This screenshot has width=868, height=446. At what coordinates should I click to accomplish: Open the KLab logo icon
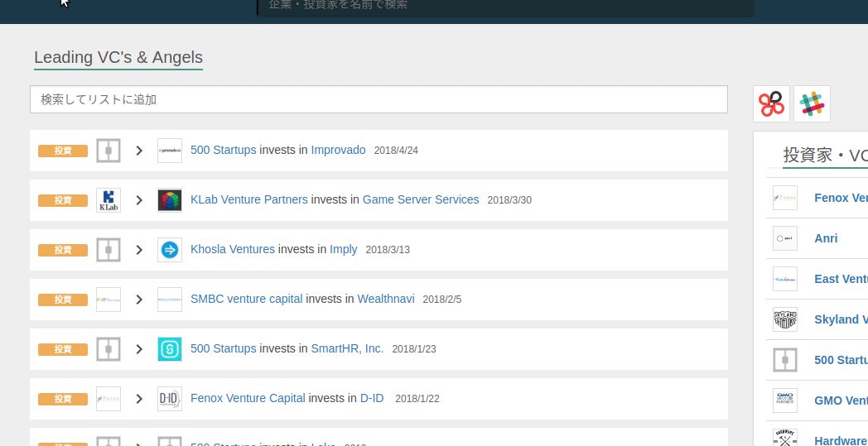[108, 200]
